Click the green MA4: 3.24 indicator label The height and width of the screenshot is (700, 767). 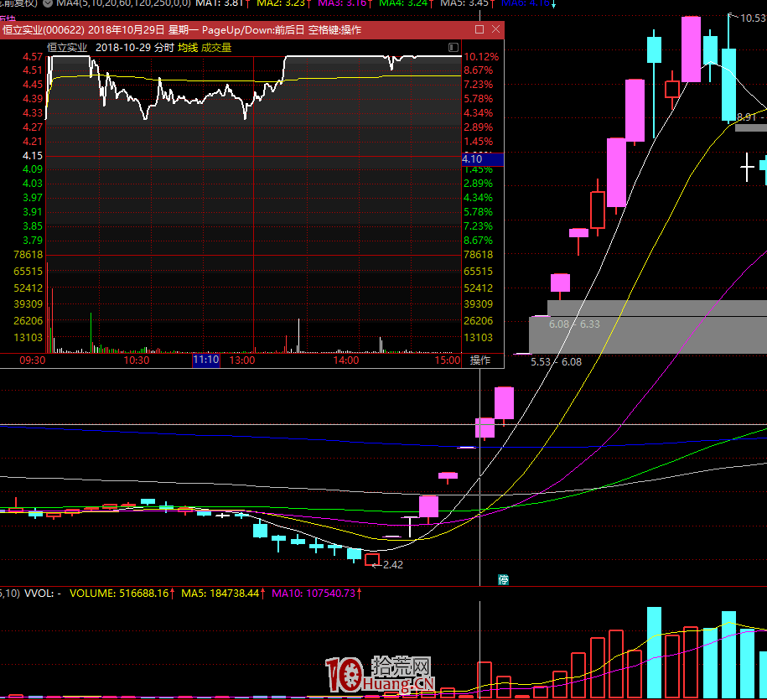[404, 3]
